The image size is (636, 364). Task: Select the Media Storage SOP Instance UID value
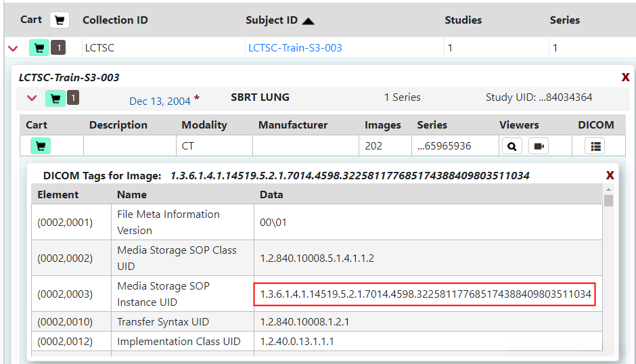pos(425,294)
